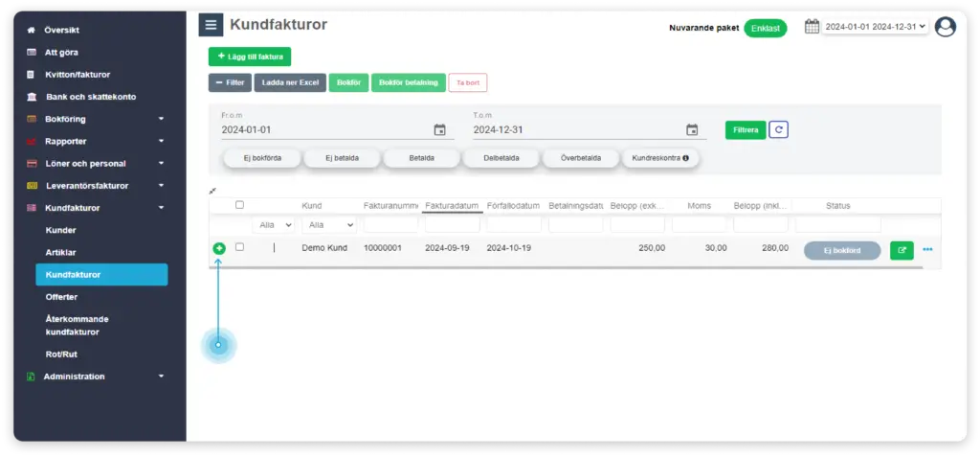Toggle the Ej betalda filter chip

[x=342, y=158]
